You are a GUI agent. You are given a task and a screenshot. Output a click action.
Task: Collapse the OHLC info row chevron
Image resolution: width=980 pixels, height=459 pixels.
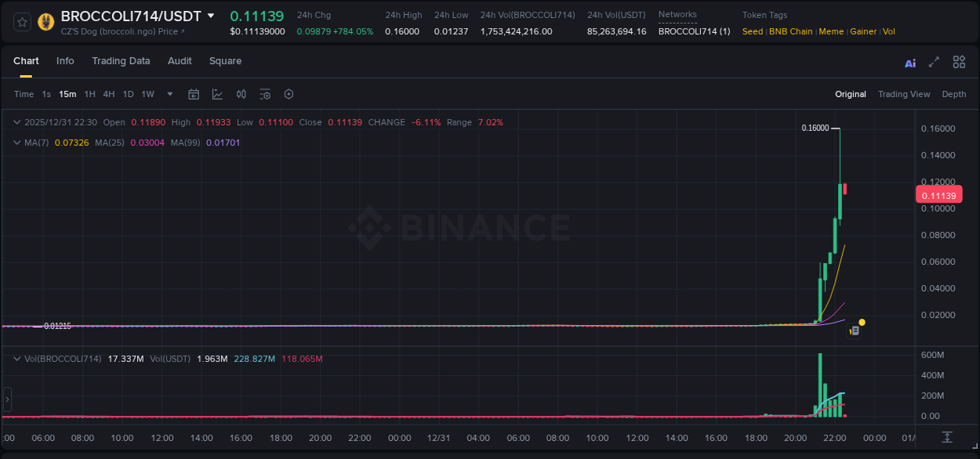(x=16, y=122)
